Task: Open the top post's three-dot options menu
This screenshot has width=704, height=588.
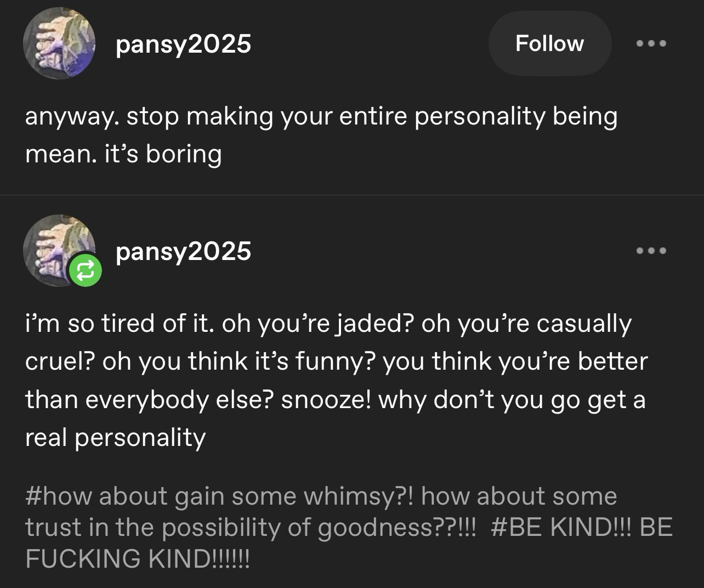Action: [x=651, y=43]
